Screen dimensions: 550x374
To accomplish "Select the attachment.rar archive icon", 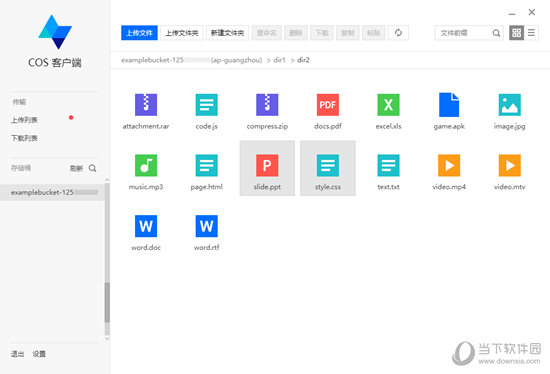I will (146, 105).
